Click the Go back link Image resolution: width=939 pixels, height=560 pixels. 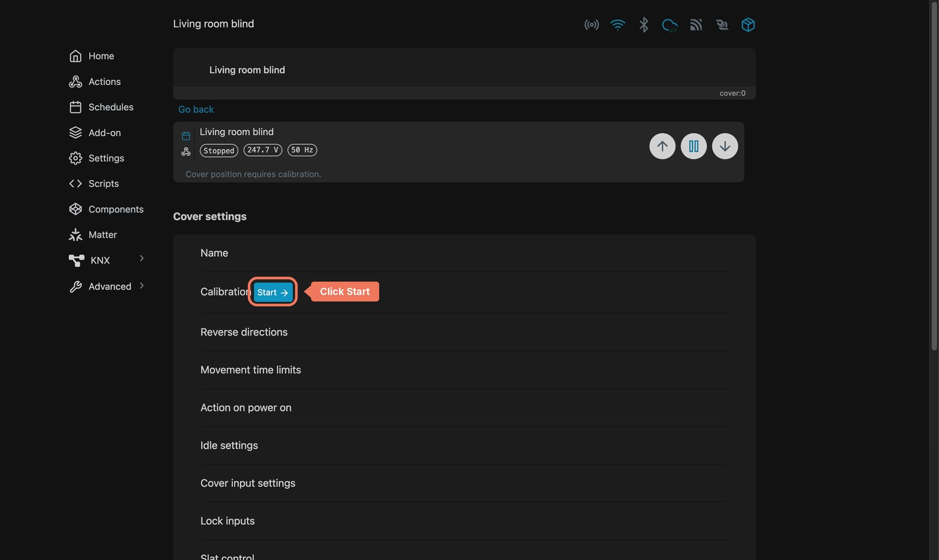point(196,110)
